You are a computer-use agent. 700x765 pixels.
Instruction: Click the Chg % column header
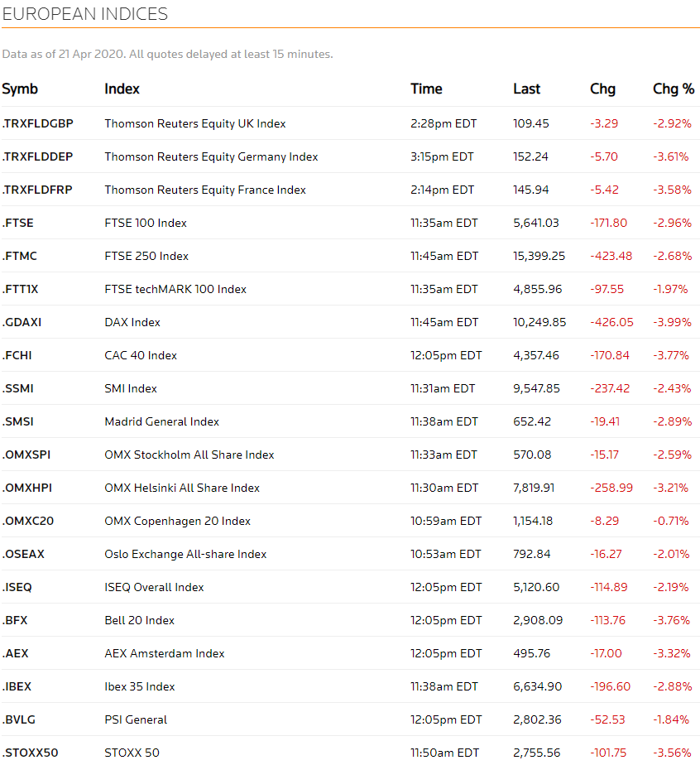(x=674, y=89)
